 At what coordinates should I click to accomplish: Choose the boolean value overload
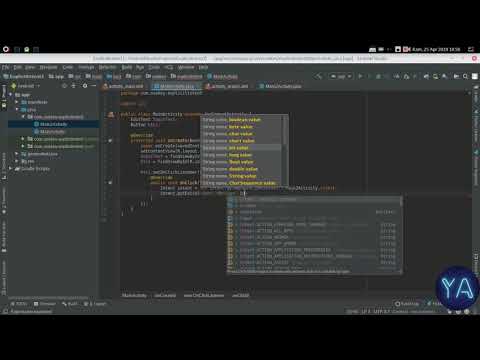[x=242, y=120]
